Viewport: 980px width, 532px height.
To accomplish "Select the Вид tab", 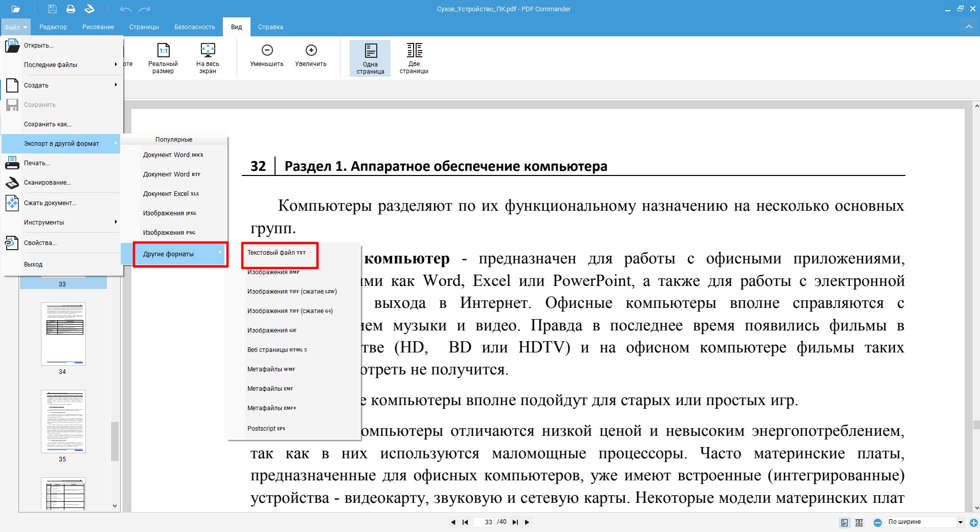I will [236, 27].
